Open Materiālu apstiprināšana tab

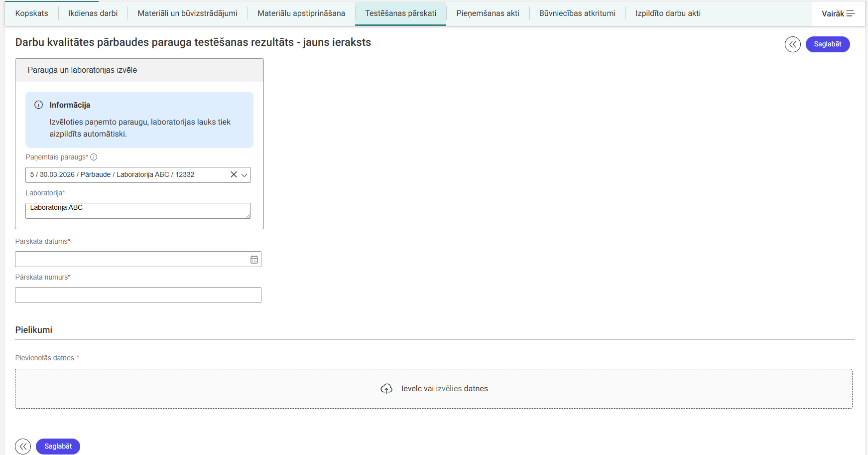point(301,13)
